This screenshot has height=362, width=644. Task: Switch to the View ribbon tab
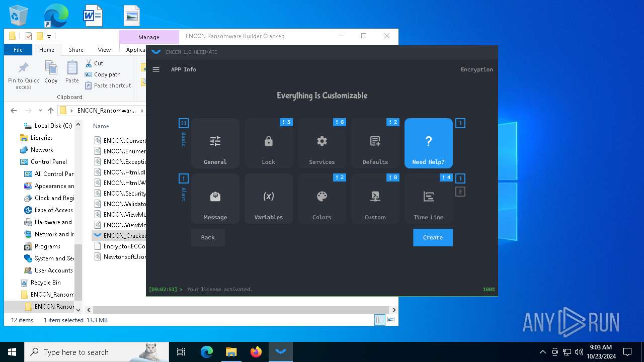click(104, 50)
